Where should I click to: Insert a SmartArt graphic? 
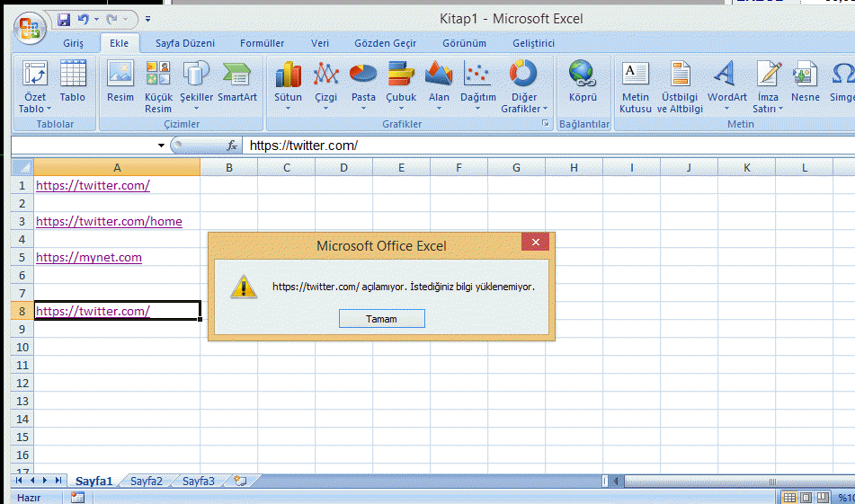[x=237, y=82]
